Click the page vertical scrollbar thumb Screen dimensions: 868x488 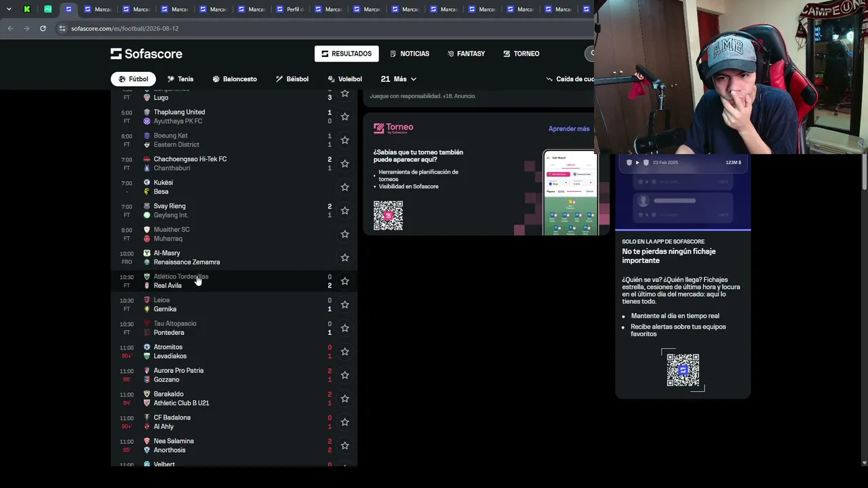click(x=864, y=171)
